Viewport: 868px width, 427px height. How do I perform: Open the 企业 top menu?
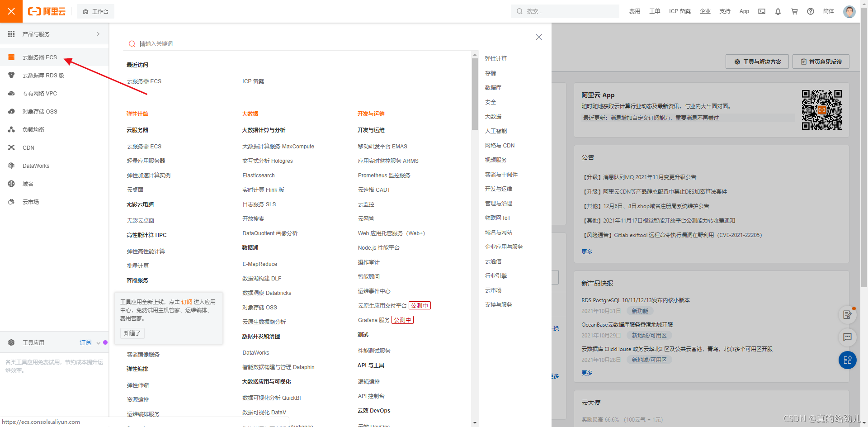coord(705,11)
